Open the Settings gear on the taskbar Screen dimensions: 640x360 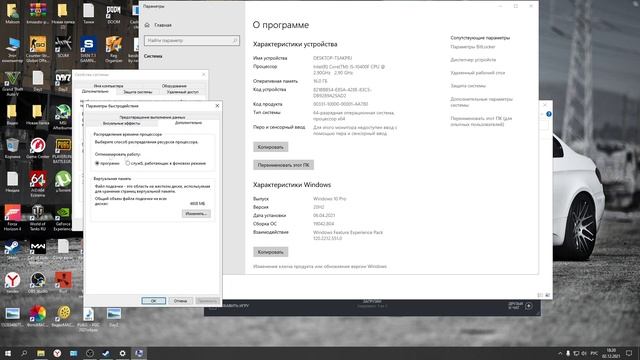click(122, 353)
